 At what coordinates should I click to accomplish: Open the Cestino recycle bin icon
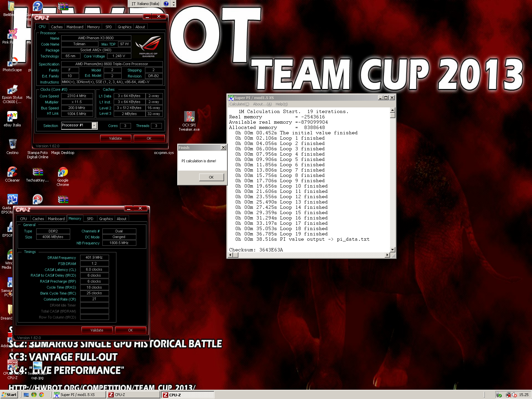click(x=12, y=144)
